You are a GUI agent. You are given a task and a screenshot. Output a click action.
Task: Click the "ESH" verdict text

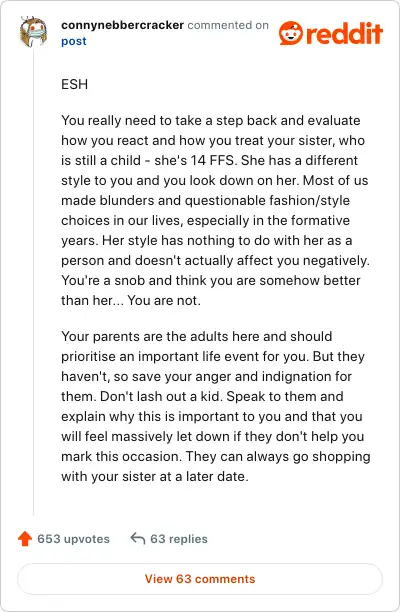[x=75, y=84]
